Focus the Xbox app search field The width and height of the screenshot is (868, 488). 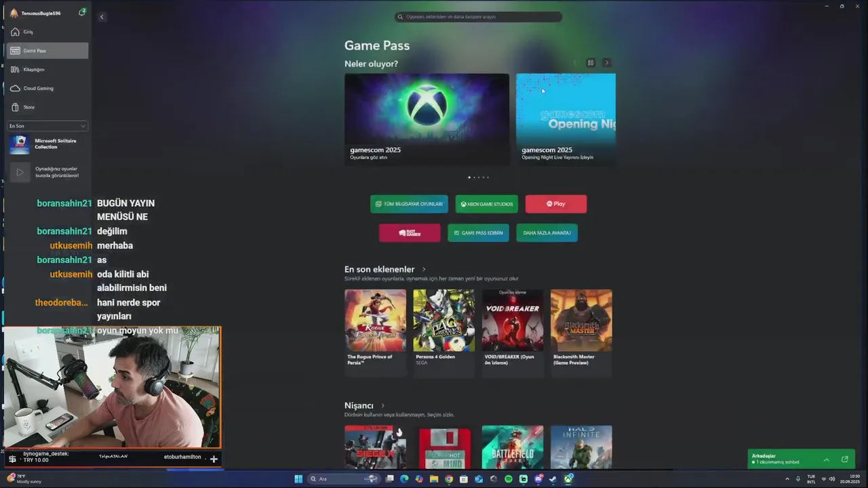click(478, 17)
